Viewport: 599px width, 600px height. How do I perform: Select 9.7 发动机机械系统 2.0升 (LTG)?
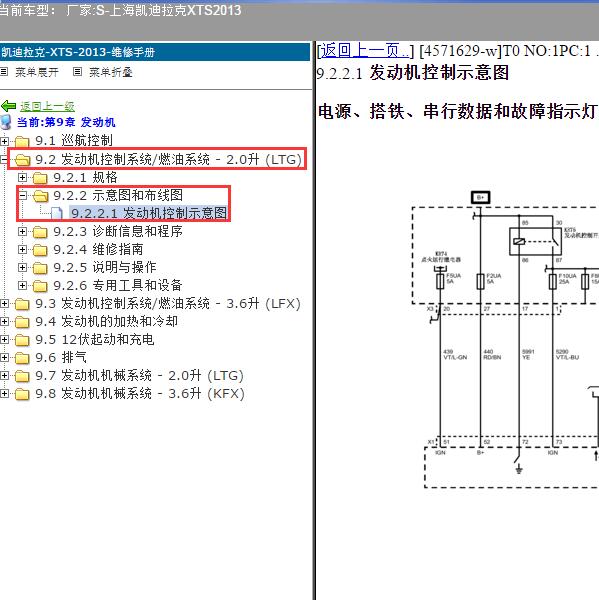pyautogui.click(x=140, y=376)
